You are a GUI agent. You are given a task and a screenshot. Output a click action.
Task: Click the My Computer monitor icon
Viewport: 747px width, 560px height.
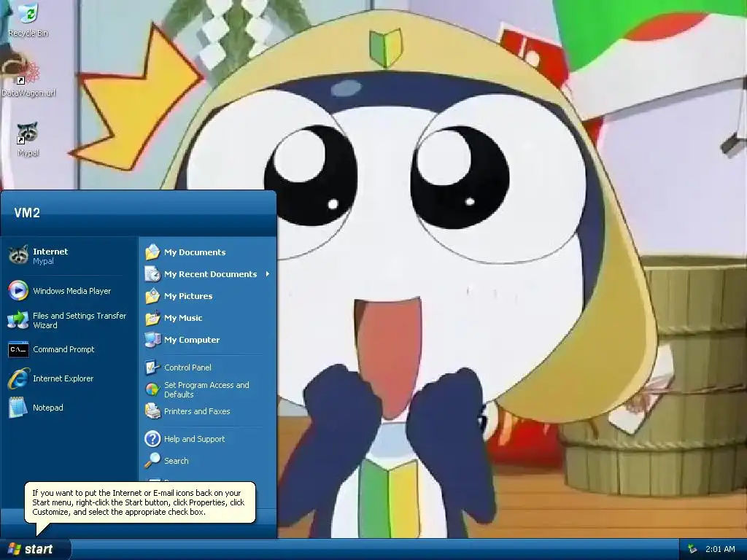(152, 340)
